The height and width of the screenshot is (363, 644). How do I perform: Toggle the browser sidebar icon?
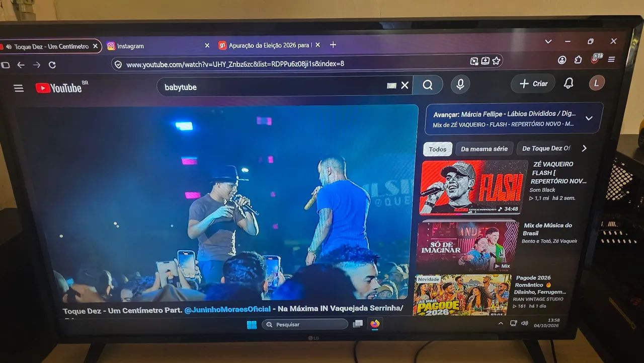click(6, 65)
